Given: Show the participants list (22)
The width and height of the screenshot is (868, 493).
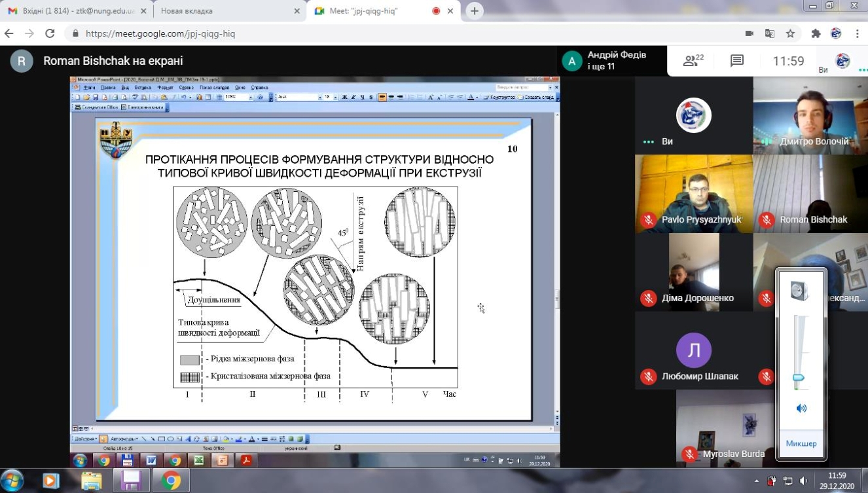Looking at the screenshot, I should coord(693,61).
